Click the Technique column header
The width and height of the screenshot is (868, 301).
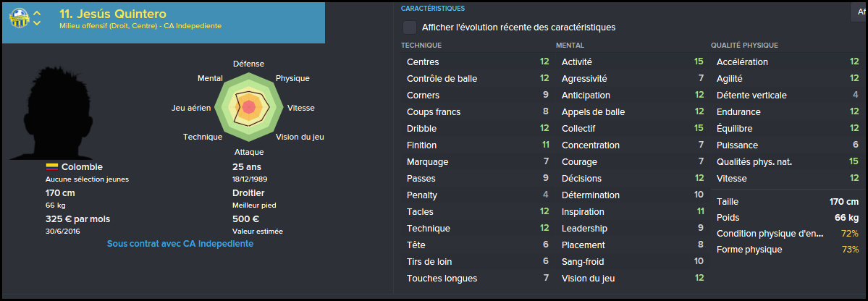pyautogui.click(x=421, y=46)
